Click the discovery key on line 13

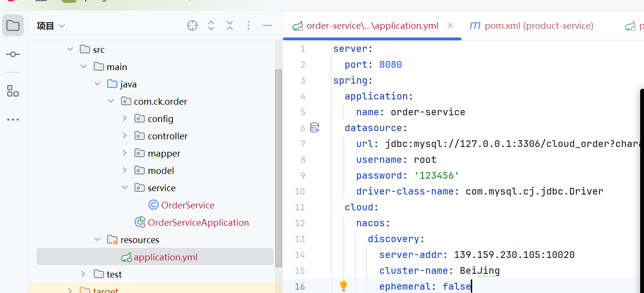[x=394, y=239]
